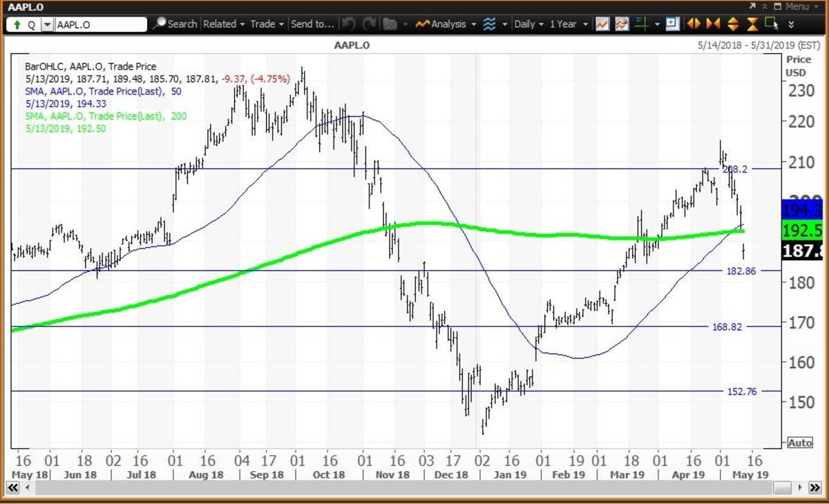Click the AAPL.O symbol input field
Image resolution: width=829 pixels, height=504 pixels.
[101, 24]
